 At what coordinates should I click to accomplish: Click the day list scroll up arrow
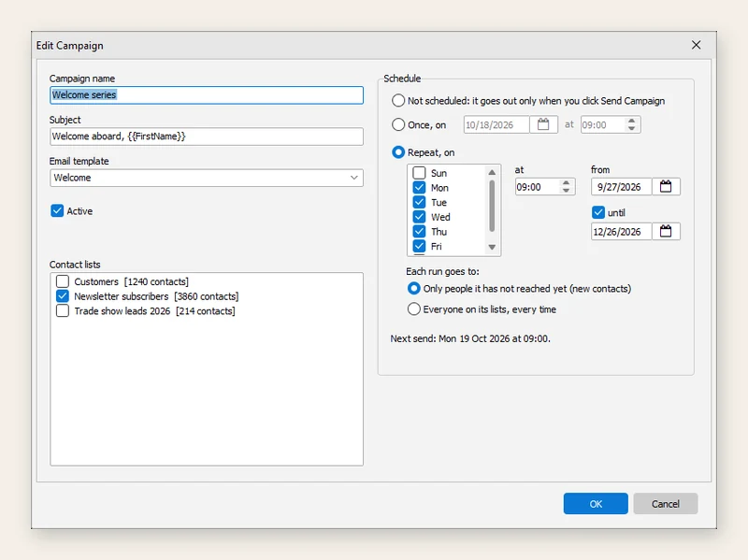click(492, 172)
